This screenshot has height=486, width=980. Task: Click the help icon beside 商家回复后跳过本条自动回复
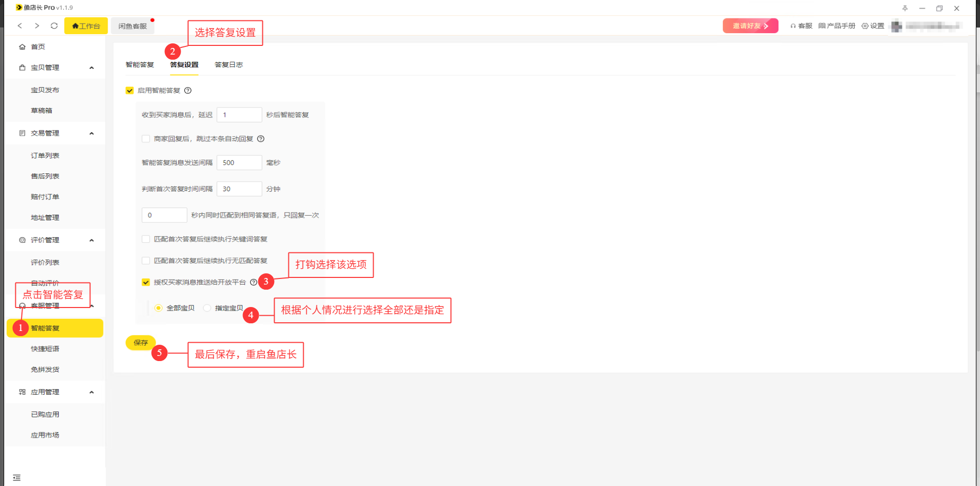261,139
